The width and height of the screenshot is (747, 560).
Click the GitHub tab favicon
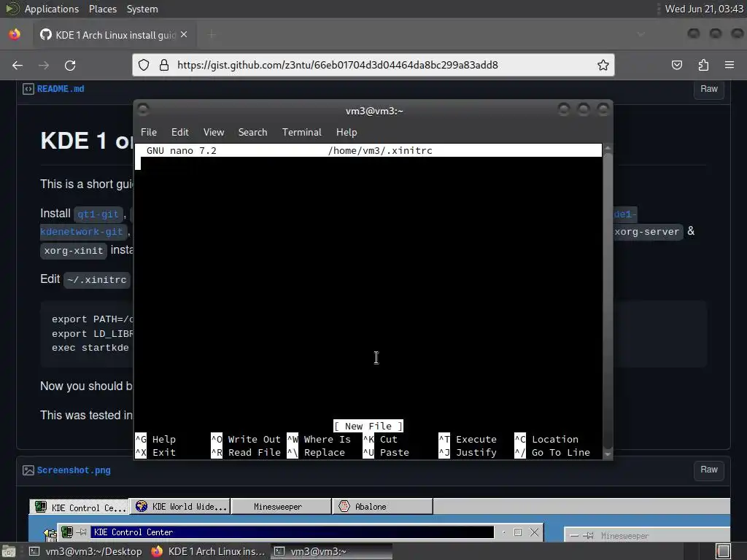click(x=46, y=34)
